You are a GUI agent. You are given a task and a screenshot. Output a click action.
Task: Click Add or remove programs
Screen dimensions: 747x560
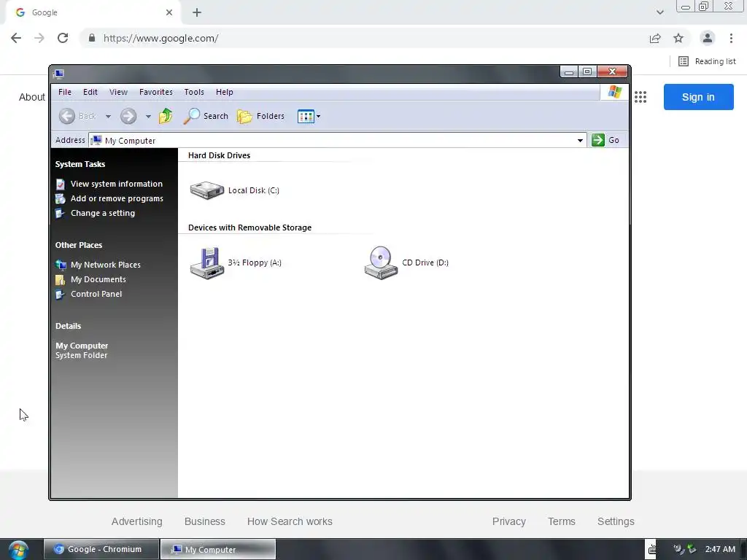coord(117,198)
